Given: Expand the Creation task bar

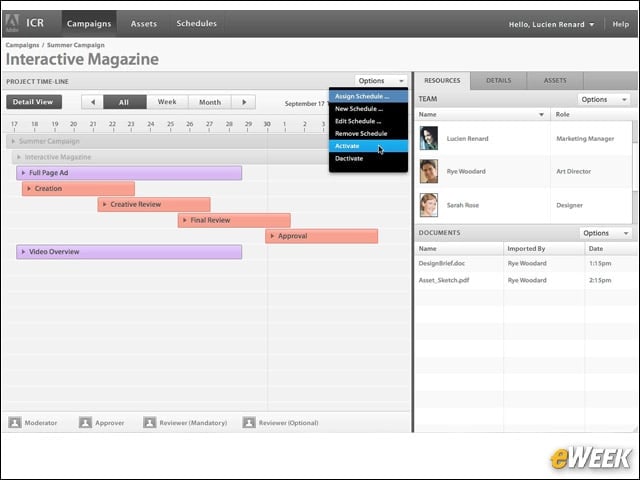Looking at the screenshot, I should click(29, 189).
